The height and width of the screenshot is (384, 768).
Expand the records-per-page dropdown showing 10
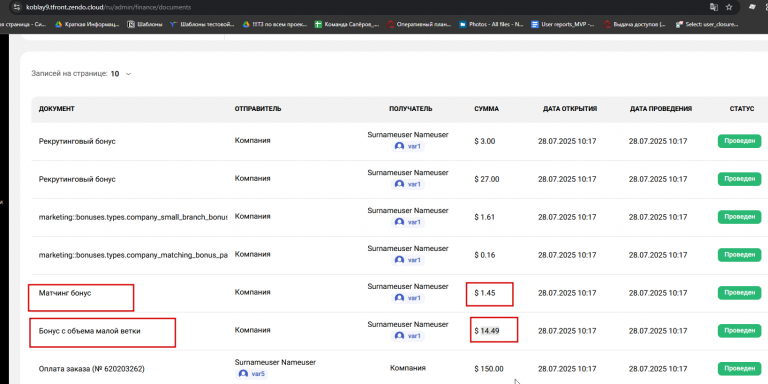pyautogui.click(x=121, y=74)
